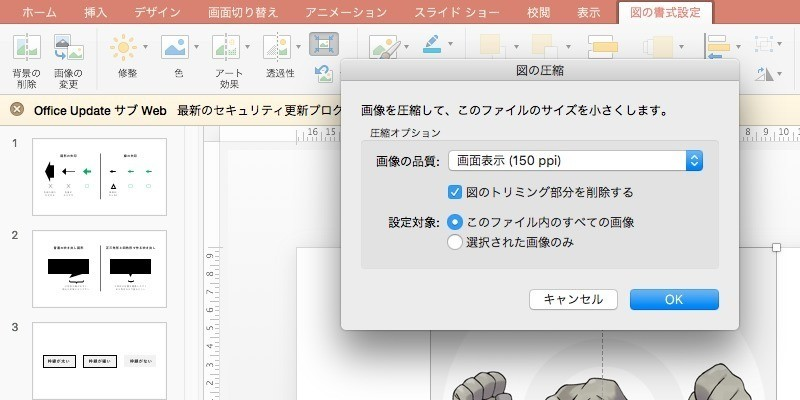800x400 pixels.
Task: Click the Bring Forward icon in ribbon
Action: click(x=493, y=47)
